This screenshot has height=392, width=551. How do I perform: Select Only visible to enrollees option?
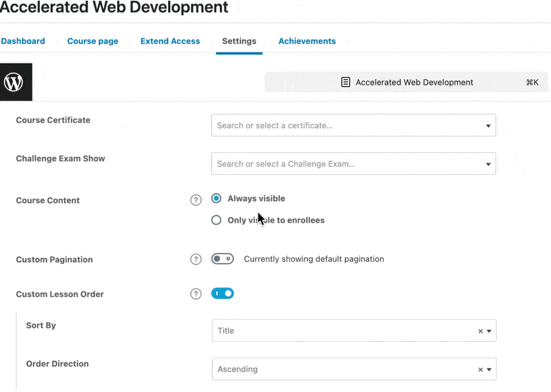(x=216, y=220)
